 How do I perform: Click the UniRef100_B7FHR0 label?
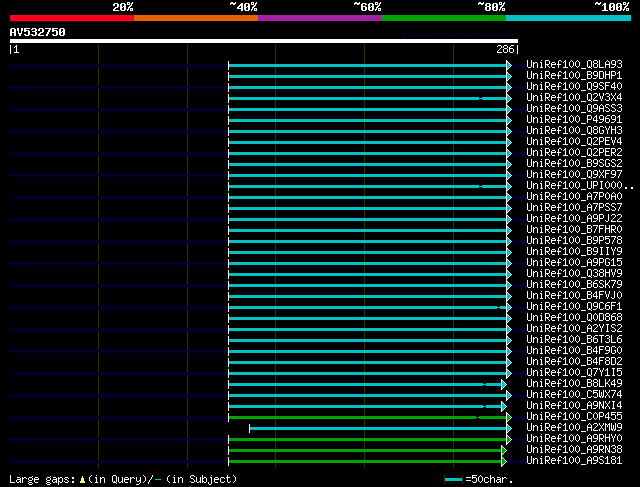tap(574, 230)
